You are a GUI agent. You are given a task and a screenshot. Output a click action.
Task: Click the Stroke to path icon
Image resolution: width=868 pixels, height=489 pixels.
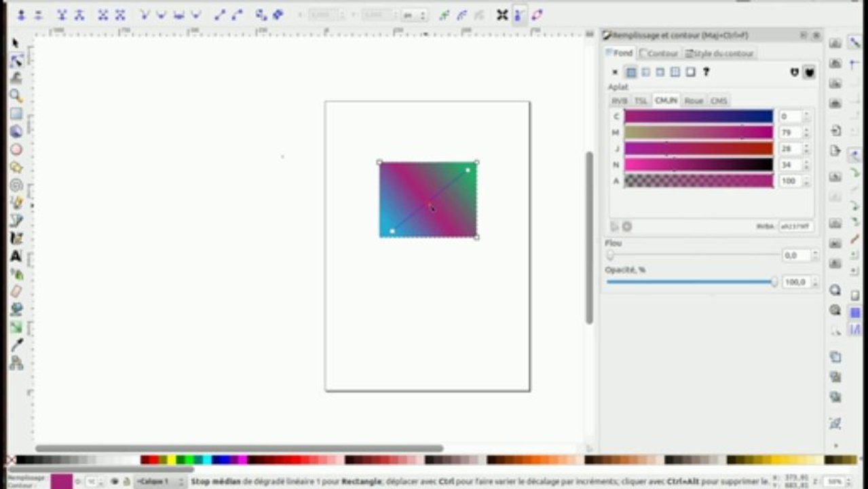[278, 14]
